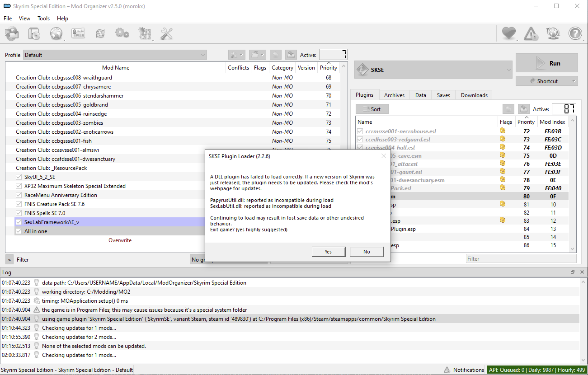
Task: Click flag icon for ccrmssse001-necrohouse.esl
Action: click(x=502, y=131)
